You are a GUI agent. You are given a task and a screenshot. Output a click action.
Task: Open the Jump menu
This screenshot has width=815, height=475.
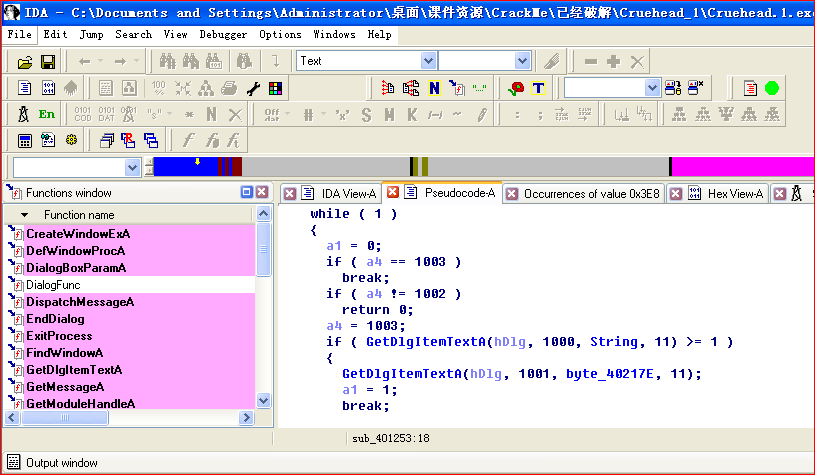click(x=91, y=34)
